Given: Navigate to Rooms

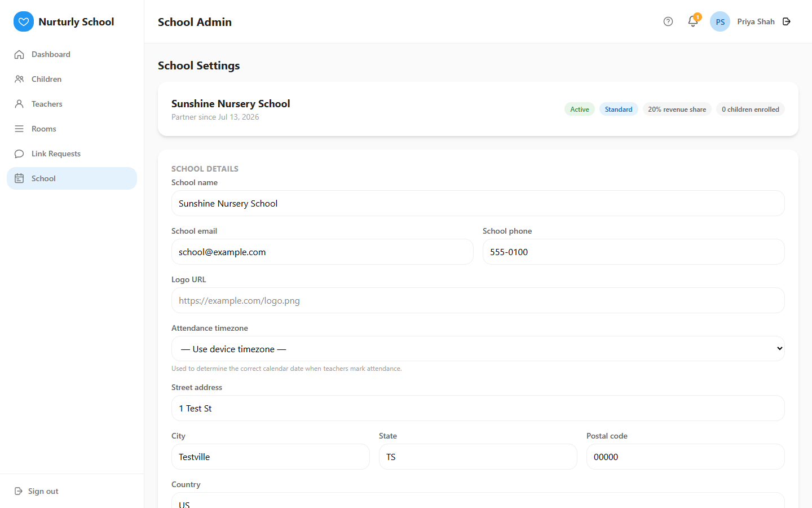Looking at the screenshot, I should click(x=72, y=129).
